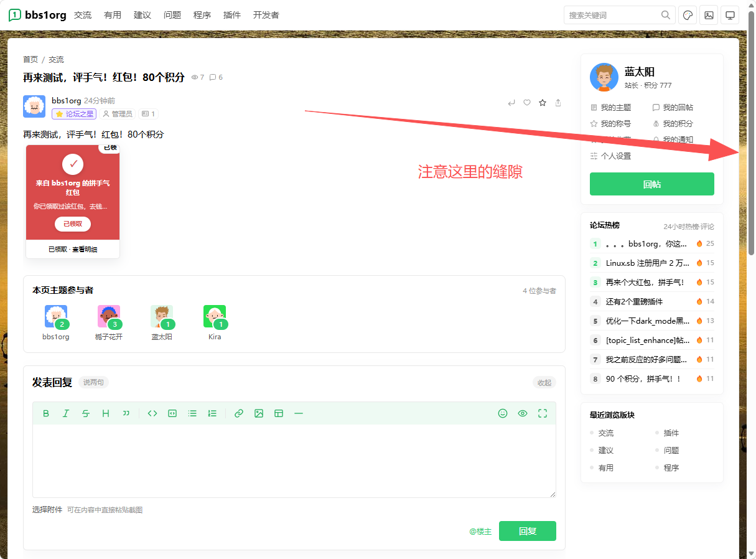Mention the original poster with @楼主
The image size is (756, 559).
pyautogui.click(x=480, y=532)
